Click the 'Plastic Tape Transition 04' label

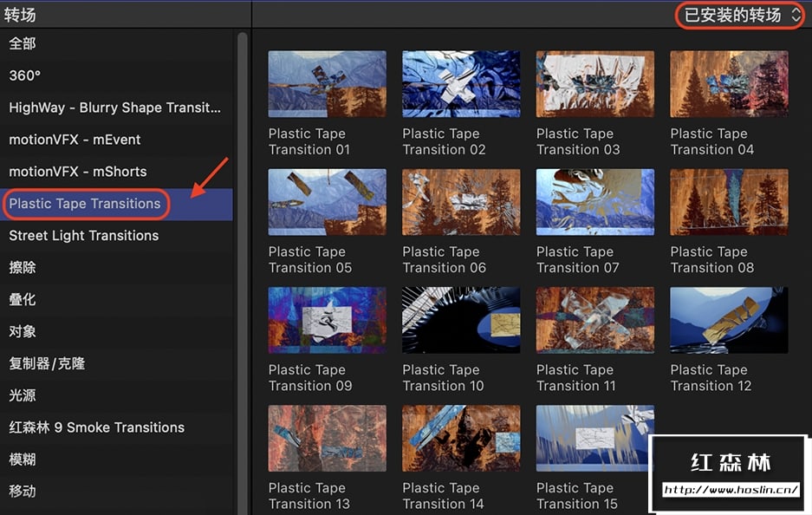[712, 142]
